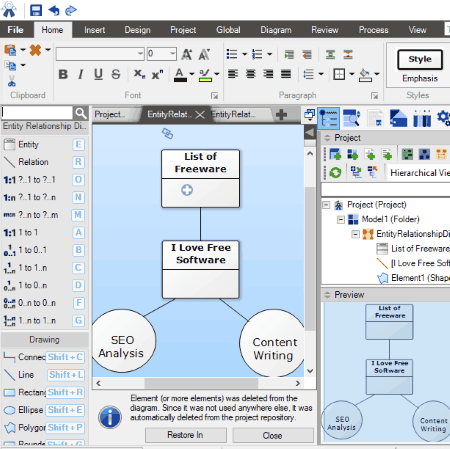Click the project tree view panel icon
The width and height of the screenshot is (450, 449).
(329, 118)
